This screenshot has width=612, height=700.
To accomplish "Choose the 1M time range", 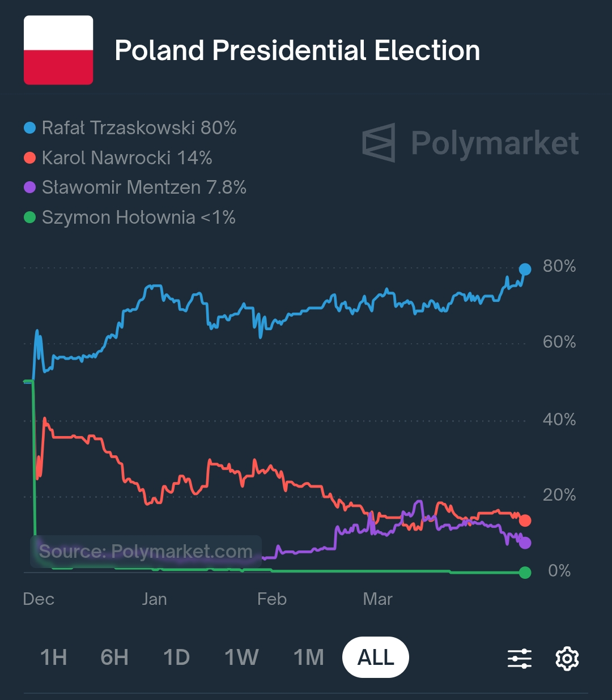I will click(x=308, y=658).
